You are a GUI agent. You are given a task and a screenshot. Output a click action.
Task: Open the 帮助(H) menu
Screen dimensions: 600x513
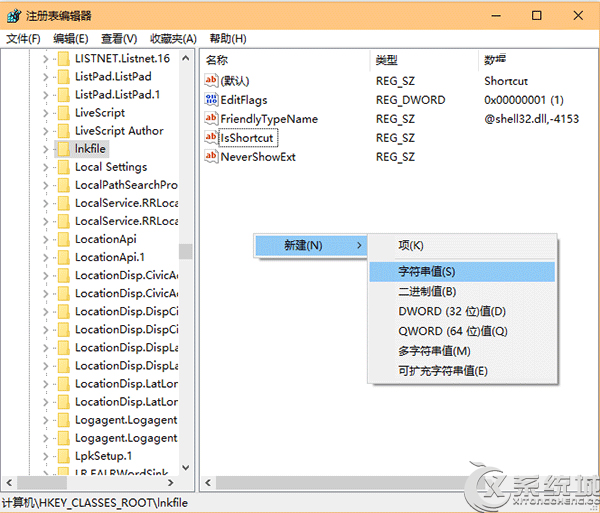[x=228, y=39]
